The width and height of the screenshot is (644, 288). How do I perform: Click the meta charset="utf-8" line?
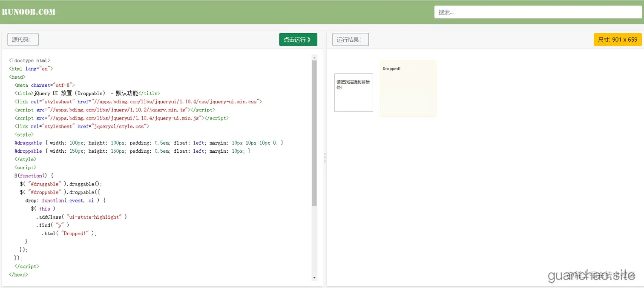pos(44,85)
